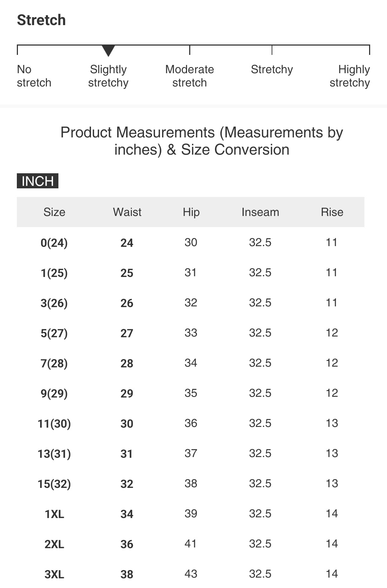This screenshot has height=588, width=387.
Task: Click the Product Measurements heading text
Action: [202, 141]
